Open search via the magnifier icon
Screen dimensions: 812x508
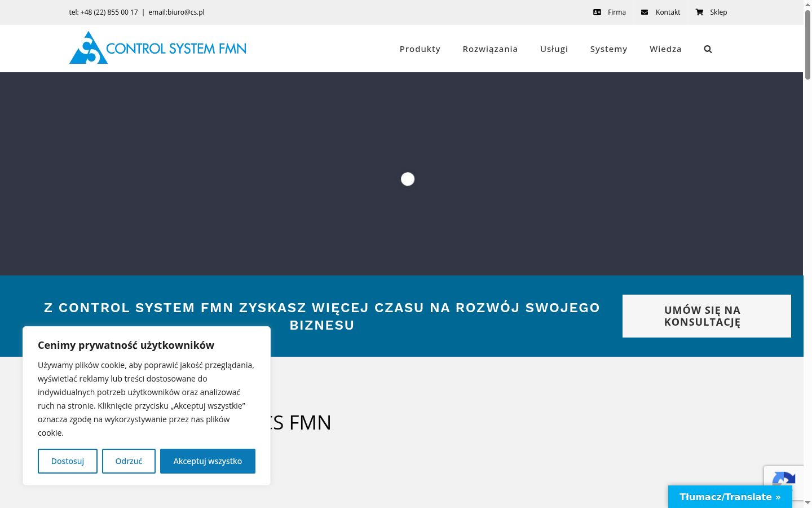point(708,49)
